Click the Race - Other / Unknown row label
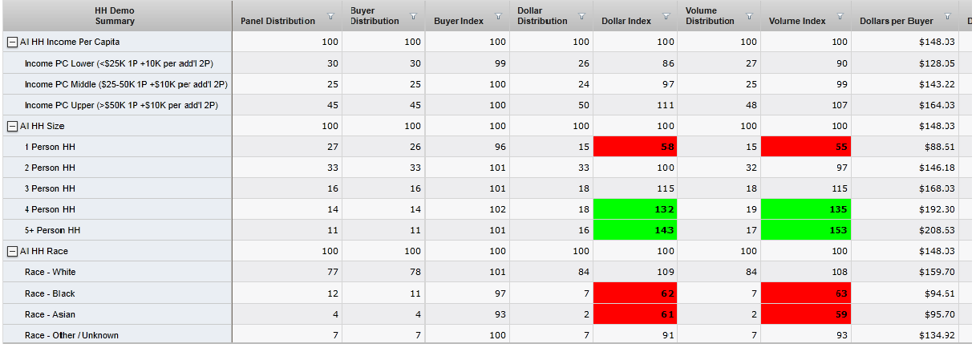Screen dimensions: 980x356 tap(71, 335)
